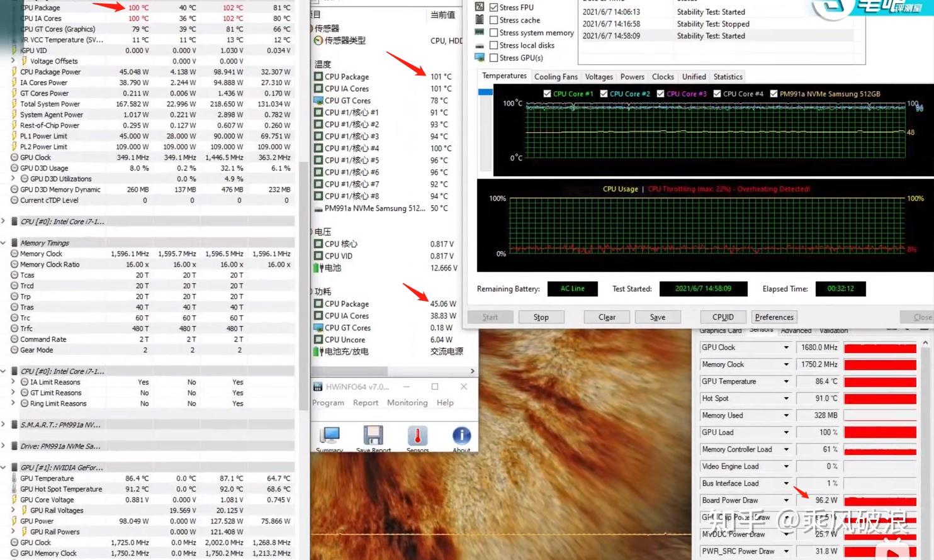This screenshot has width=934, height=560.
Task: Collapse the Memory Timings section
Action: pos(4,243)
